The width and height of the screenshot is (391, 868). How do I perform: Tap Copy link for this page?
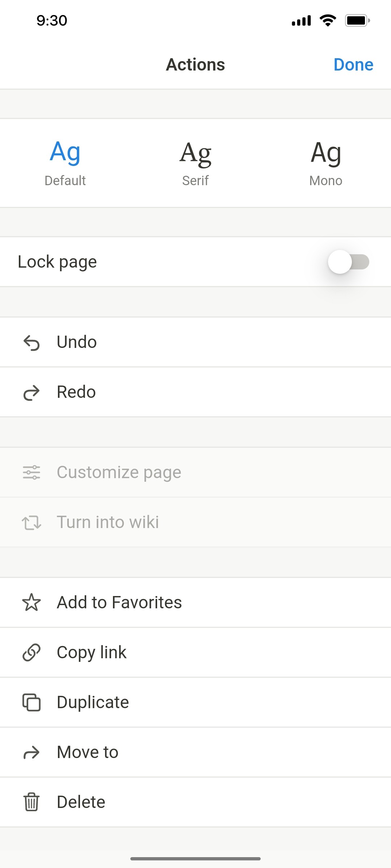pos(91,652)
